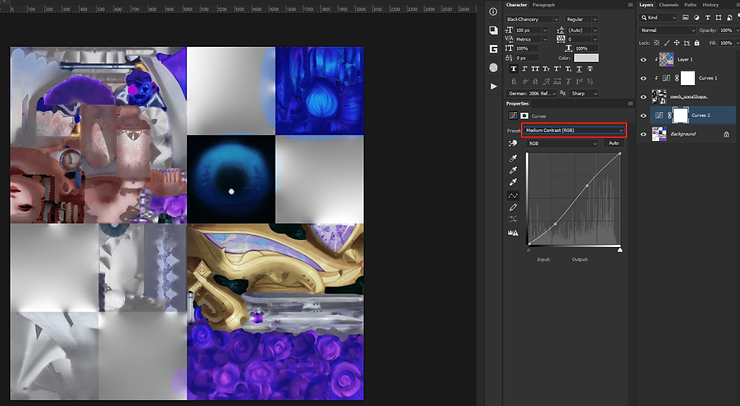The height and width of the screenshot is (406, 740).
Task: Select the on-image targeted adjustment tool
Action: pos(513,143)
